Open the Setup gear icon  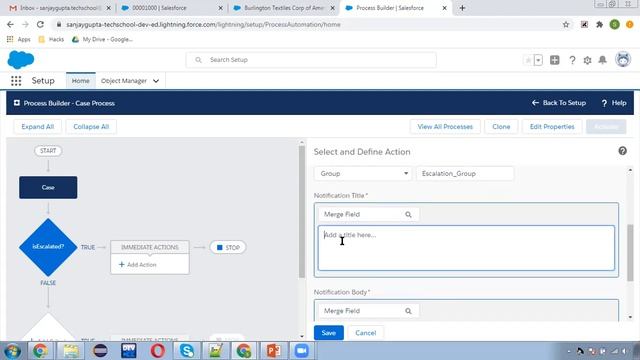[x=587, y=60]
